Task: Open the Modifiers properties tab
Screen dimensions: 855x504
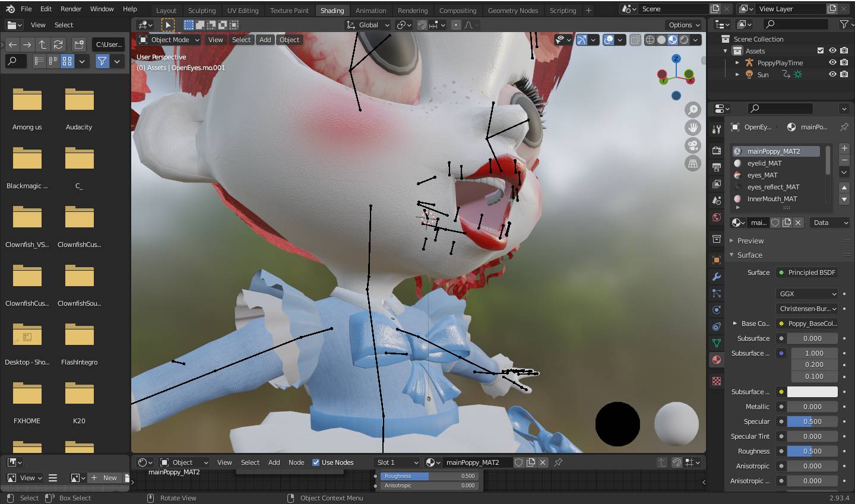Action: [x=717, y=277]
